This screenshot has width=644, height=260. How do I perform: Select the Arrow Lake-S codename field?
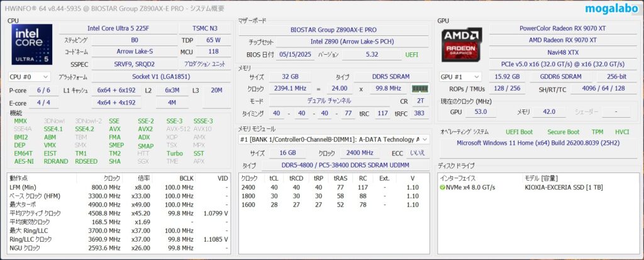click(135, 52)
